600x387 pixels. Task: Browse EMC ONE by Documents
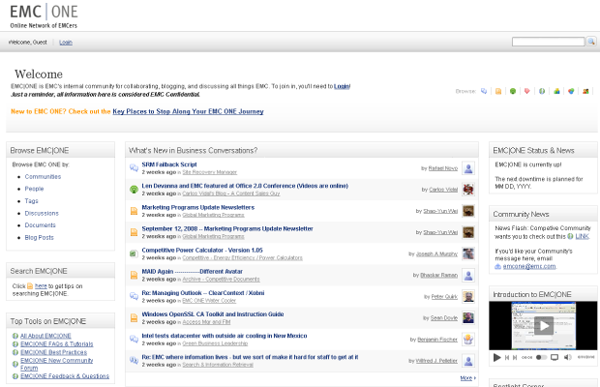pyautogui.click(x=40, y=225)
